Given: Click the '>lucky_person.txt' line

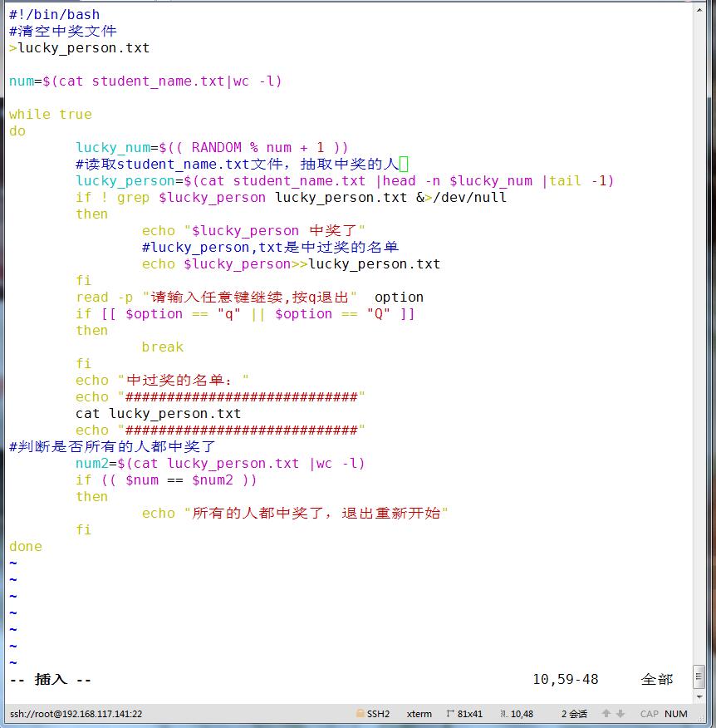Looking at the screenshot, I should [x=80, y=48].
